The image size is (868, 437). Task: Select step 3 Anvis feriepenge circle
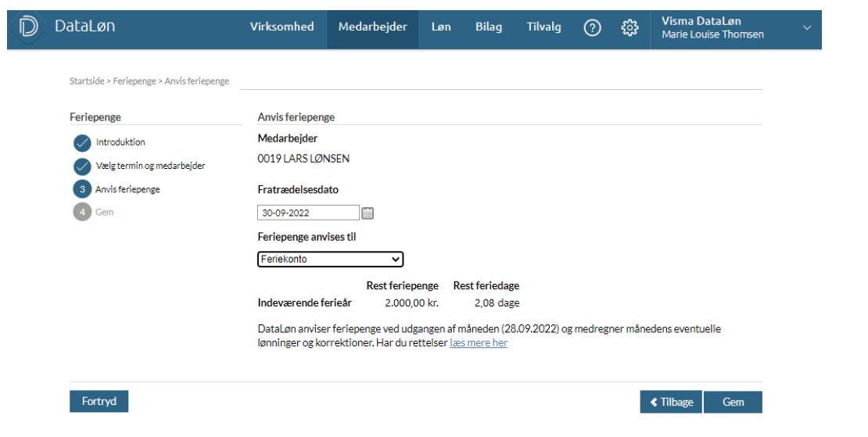(x=82, y=189)
